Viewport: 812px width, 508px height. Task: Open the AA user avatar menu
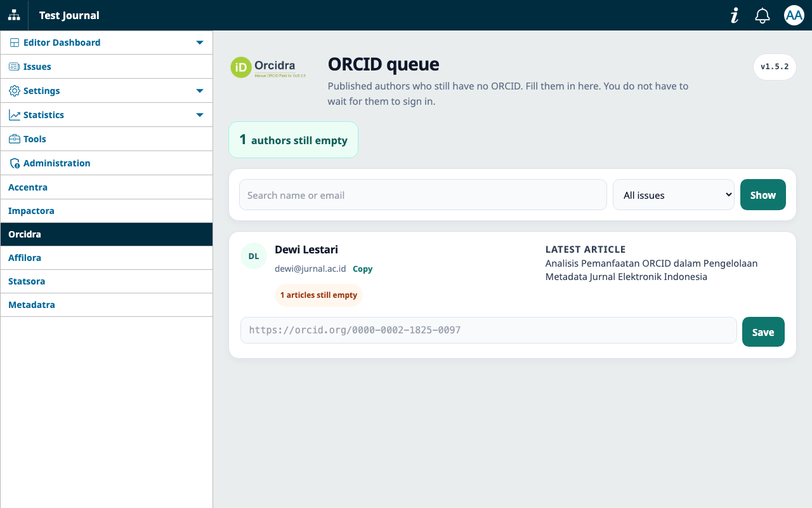794,15
